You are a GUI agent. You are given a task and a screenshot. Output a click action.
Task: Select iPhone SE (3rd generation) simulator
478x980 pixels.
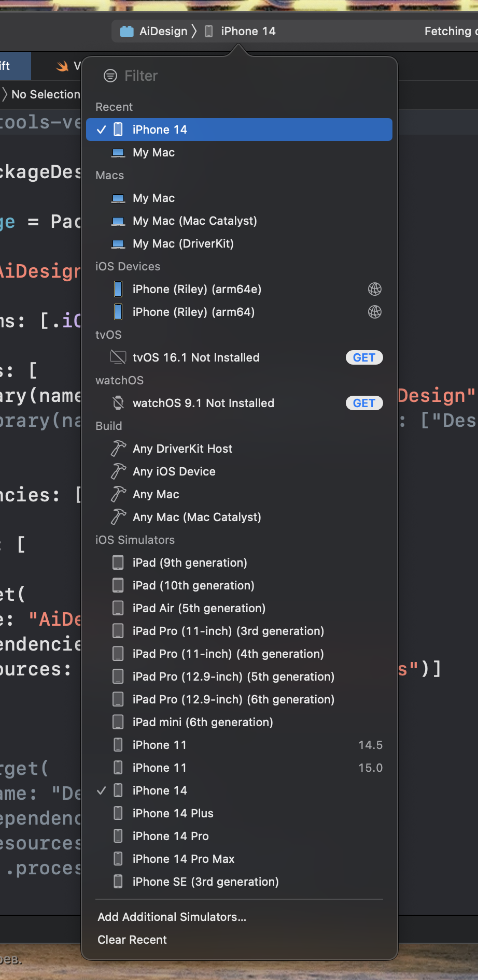click(x=239, y=882)
